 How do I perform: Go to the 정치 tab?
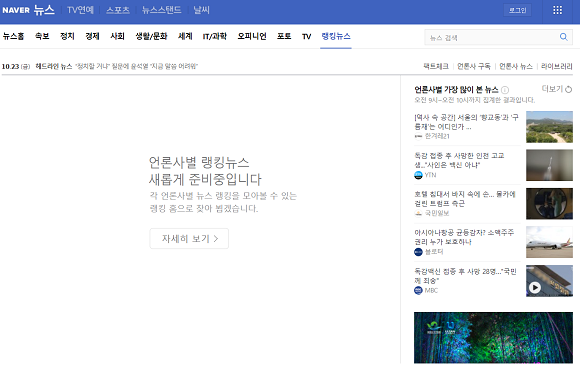tap(67, 36)
